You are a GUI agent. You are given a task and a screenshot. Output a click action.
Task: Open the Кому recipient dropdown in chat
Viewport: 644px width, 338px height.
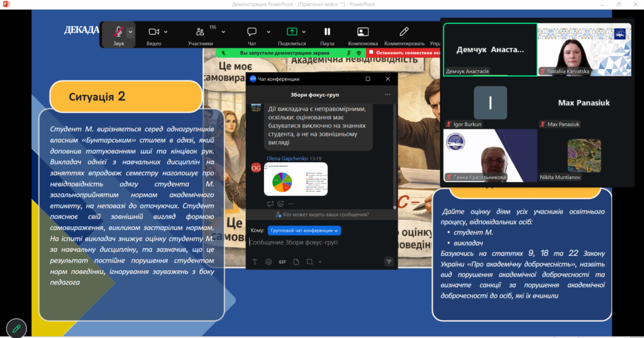[304, 231]
